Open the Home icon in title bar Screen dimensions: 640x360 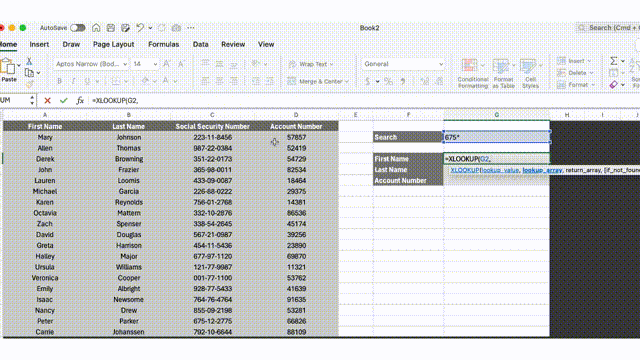coord(96,28)
